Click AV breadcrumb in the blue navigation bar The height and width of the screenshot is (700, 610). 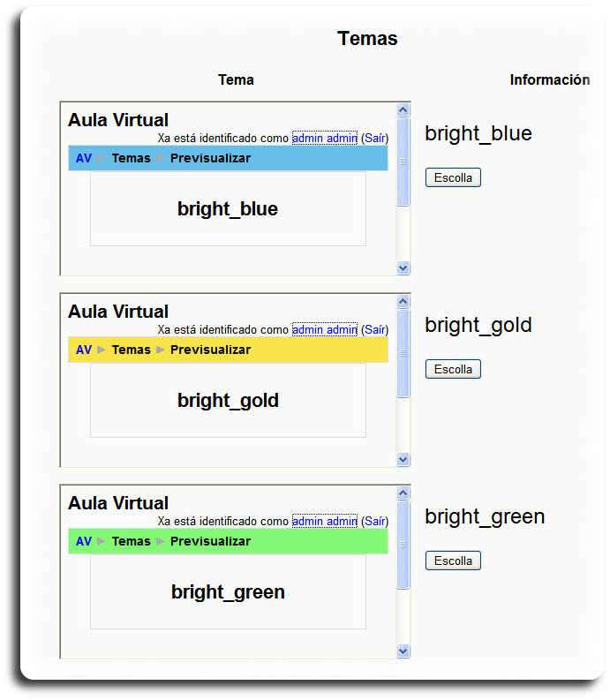[84, 159]
